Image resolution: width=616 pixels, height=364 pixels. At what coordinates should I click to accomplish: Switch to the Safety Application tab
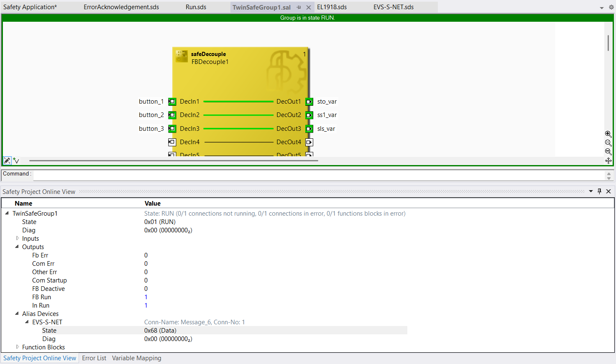coord(30,7)
